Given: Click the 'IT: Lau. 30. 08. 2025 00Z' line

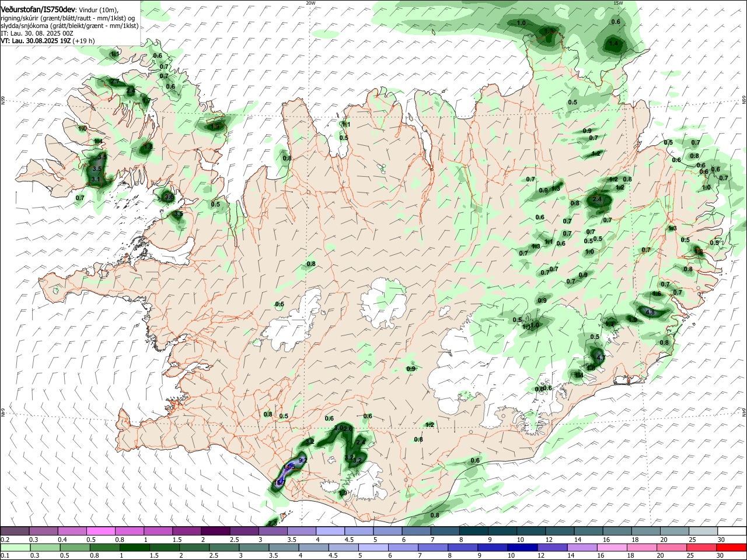Looking at the screenshot, I should coord(37,33).
